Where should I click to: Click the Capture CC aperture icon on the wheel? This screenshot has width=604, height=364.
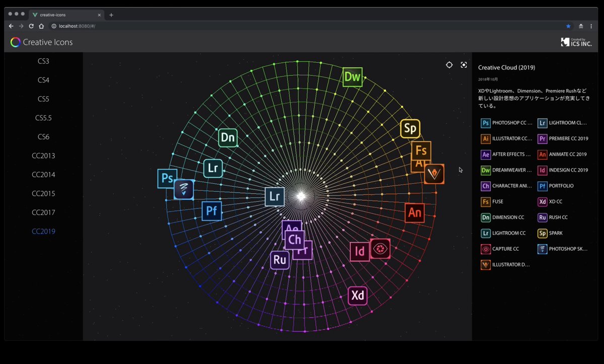click(381, 249)
